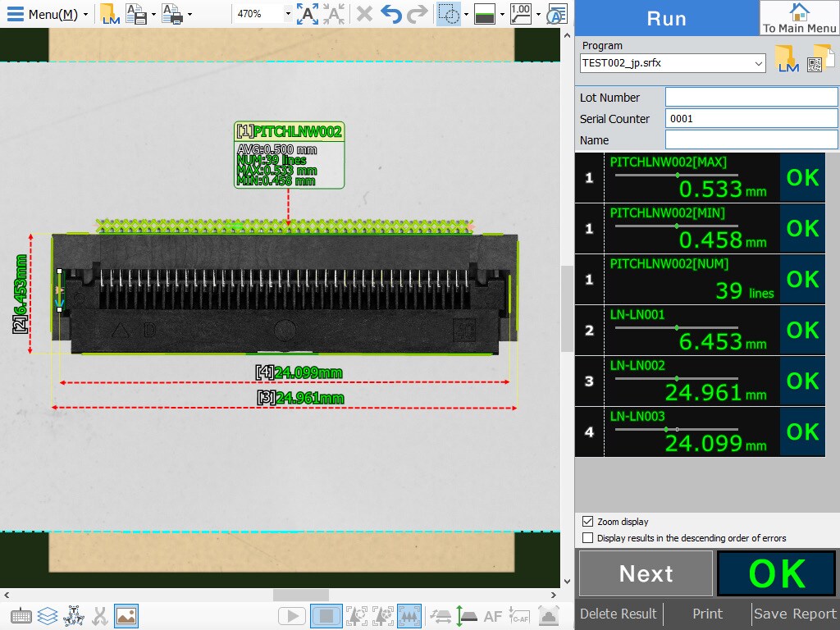
Task: Click the print icon in the top toolbar
Action: (x=171, y=14)
